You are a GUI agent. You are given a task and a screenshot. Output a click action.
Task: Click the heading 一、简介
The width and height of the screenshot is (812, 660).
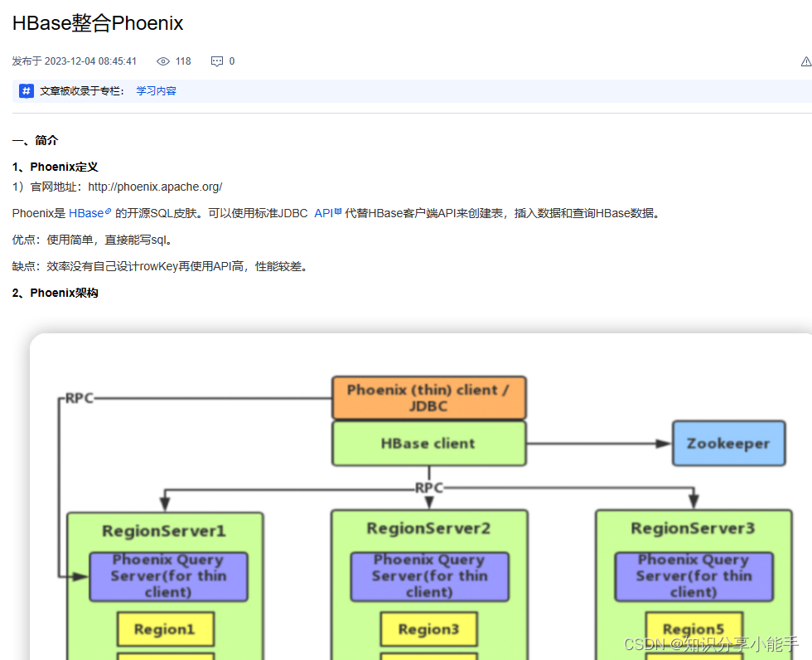[x=35, y=140]
